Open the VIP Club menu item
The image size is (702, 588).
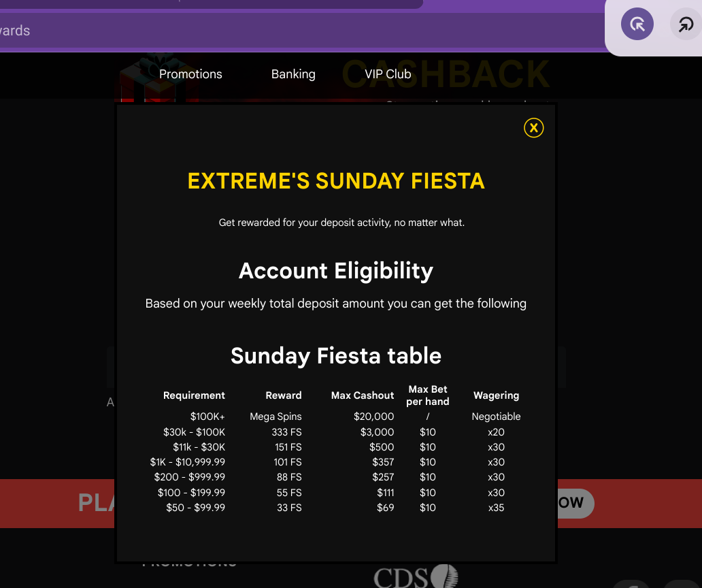coord(388,74)
